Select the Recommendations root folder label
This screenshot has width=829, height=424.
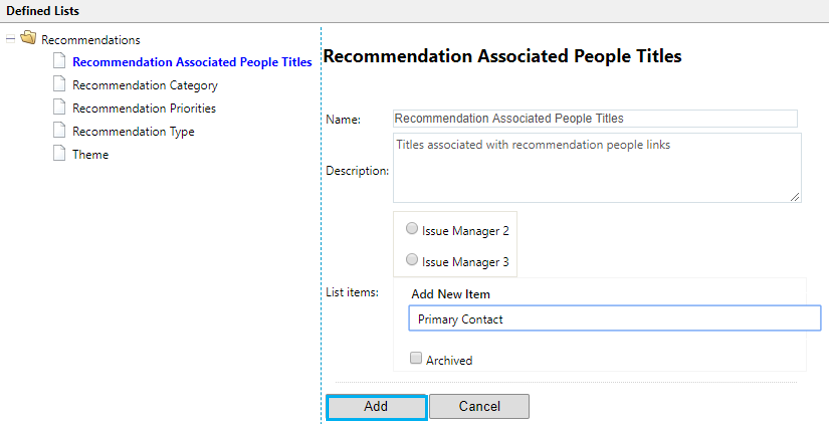(x=90, y=40)
